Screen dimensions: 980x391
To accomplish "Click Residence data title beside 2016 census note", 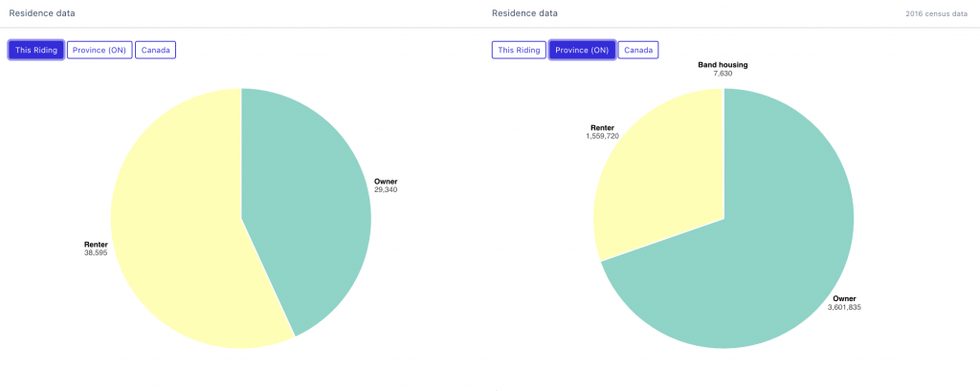I will click(x=524, y=13).
